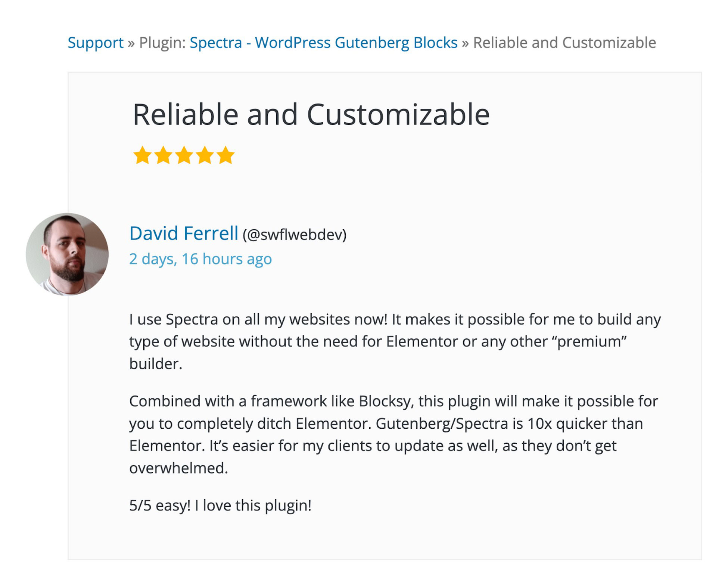The width and height of the screenshot is (728, 577).
Task: Click the breadcrumb separator after Support
Action: click(131, 42)
